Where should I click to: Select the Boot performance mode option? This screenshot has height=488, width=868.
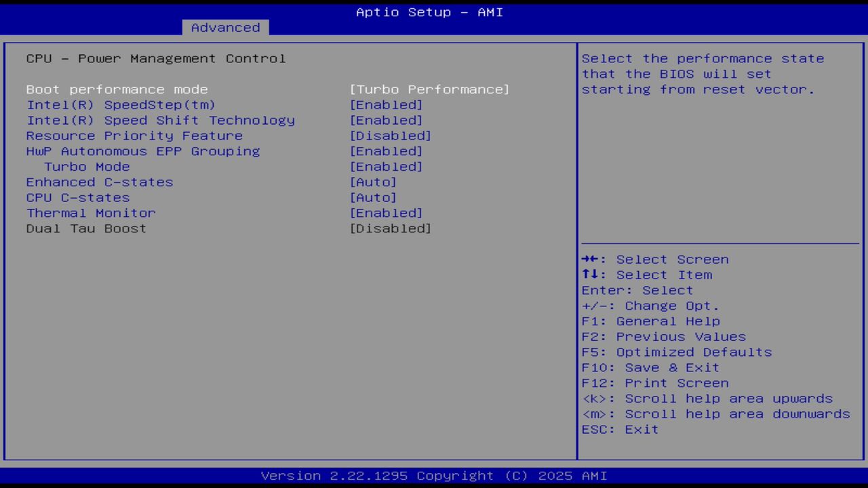pos(117,89)
